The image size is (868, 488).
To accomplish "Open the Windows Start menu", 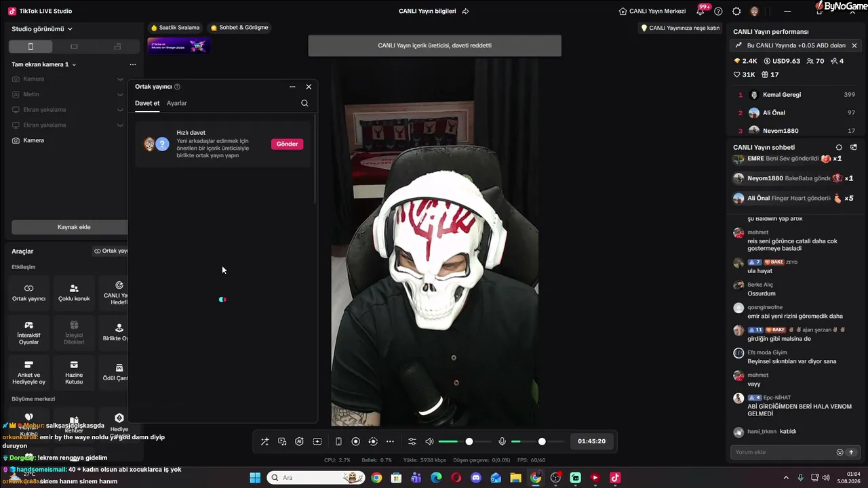I will [255, 478].
